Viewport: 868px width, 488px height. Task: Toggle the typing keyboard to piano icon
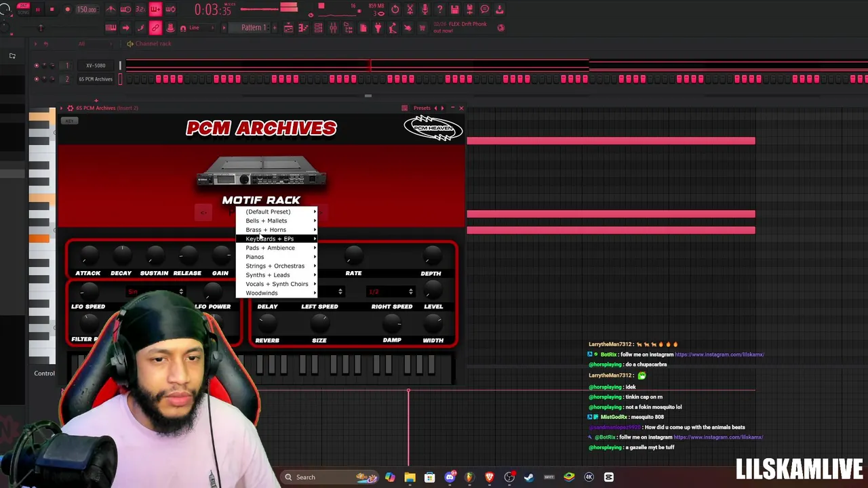pyautogui.click(x=110, y=28)
